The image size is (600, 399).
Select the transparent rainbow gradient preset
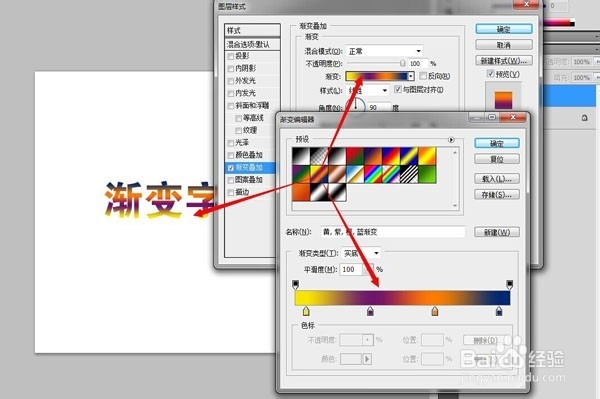coord(391,174)
